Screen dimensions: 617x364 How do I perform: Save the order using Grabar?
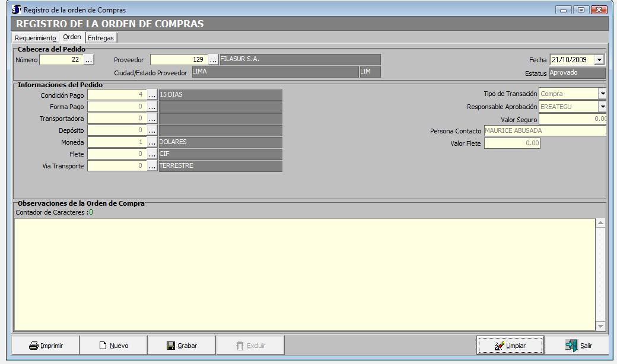tap(182, 345)
